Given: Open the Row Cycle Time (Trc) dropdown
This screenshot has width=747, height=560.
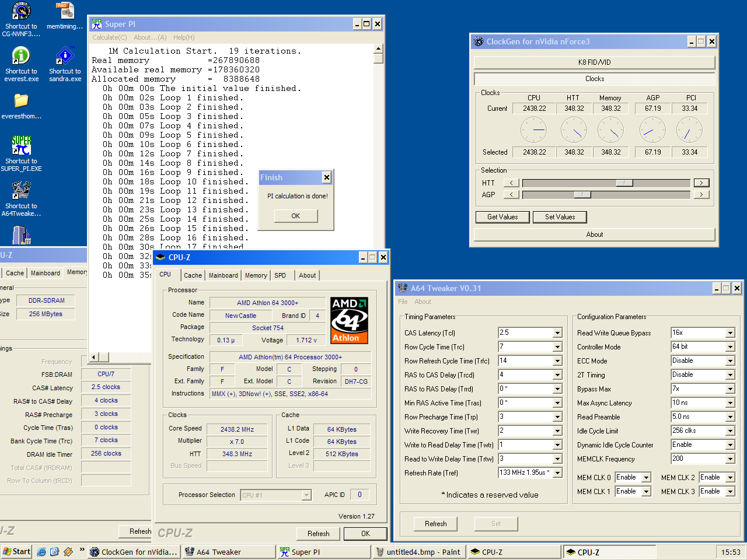Looking at the screenshot, I should point(557,346).
